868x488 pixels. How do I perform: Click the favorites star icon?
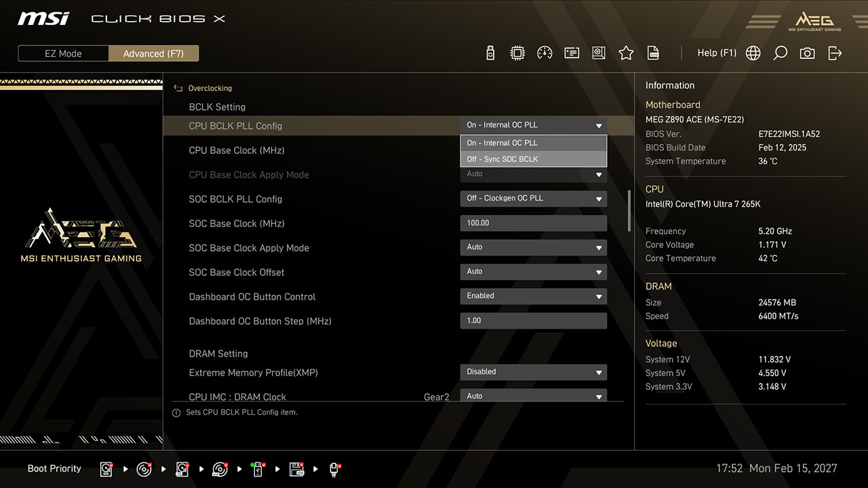click(626, 53)
